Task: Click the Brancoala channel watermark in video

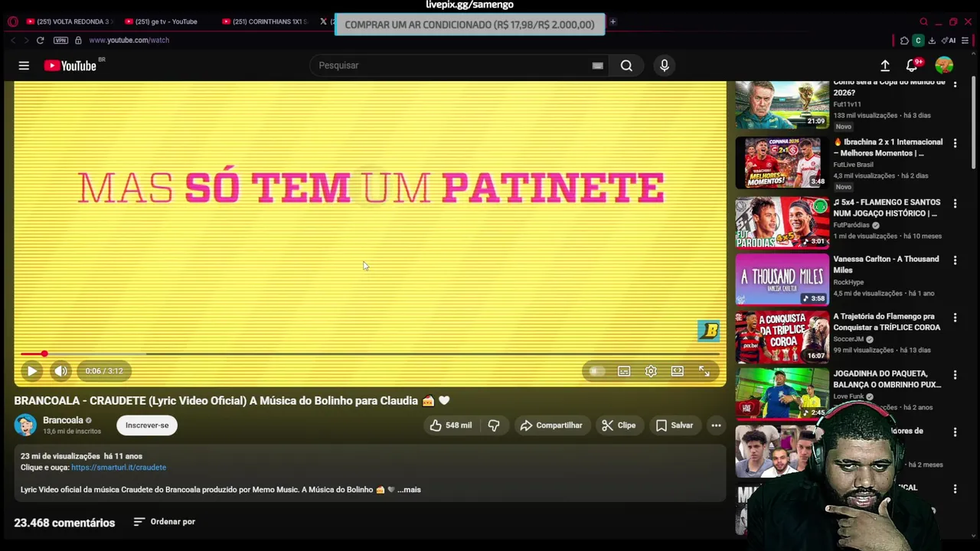Action: tap(708, 331)
